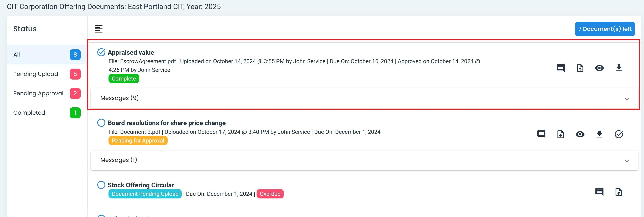Screen dimensions: 644x217
Task: Upload file for Board resolutions document
Action: tap(561, 134)
